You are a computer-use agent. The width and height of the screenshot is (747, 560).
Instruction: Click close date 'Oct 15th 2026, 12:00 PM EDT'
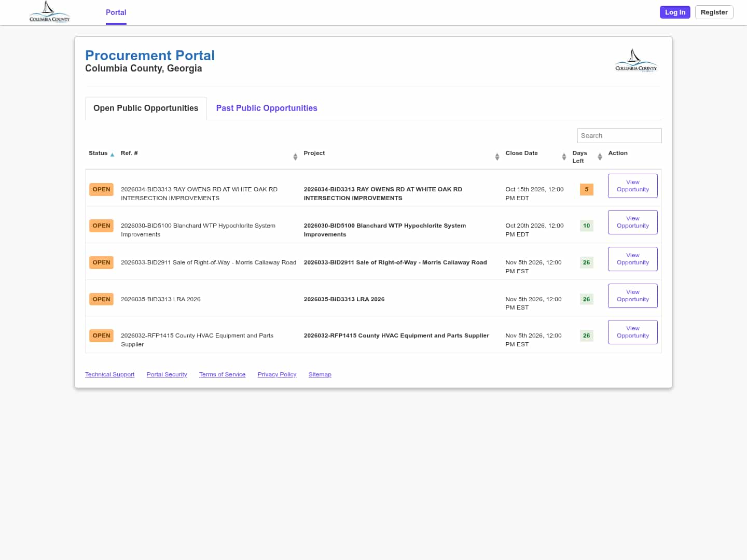click(534, 193)
